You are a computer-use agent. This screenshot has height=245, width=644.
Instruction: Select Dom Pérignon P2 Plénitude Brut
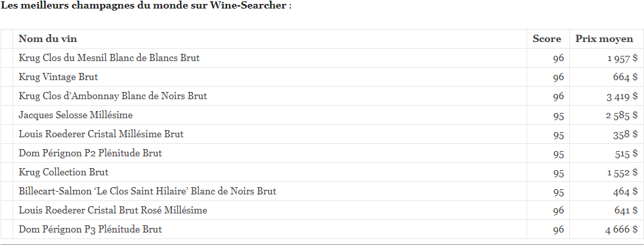(90, 153)
